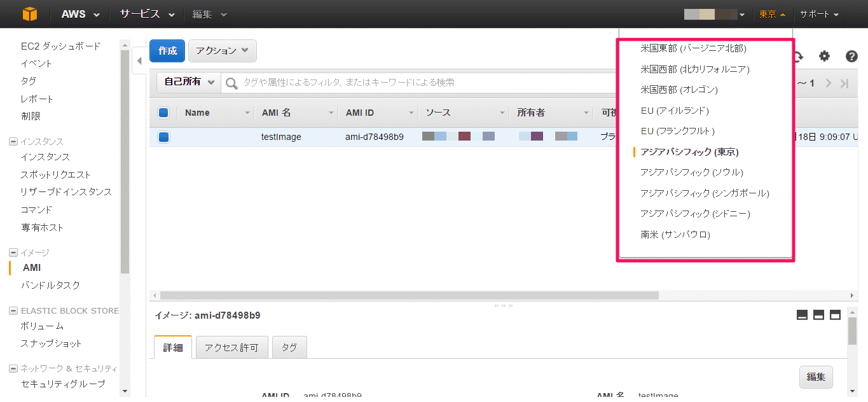Open スポットリクエスト in sidebar
The width and height of the screenshot is (868, 402).
56,174
